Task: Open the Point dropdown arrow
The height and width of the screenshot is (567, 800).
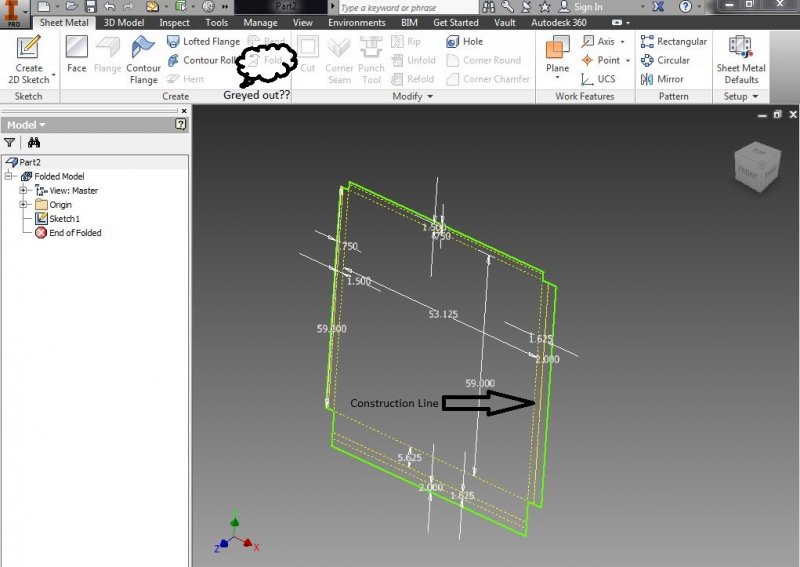Action: coord(628,60)
